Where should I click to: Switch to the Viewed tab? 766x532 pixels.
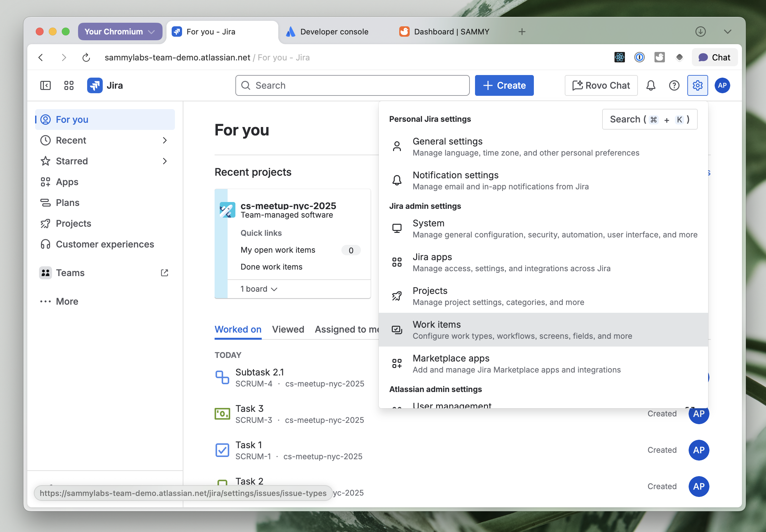(288, 329)
